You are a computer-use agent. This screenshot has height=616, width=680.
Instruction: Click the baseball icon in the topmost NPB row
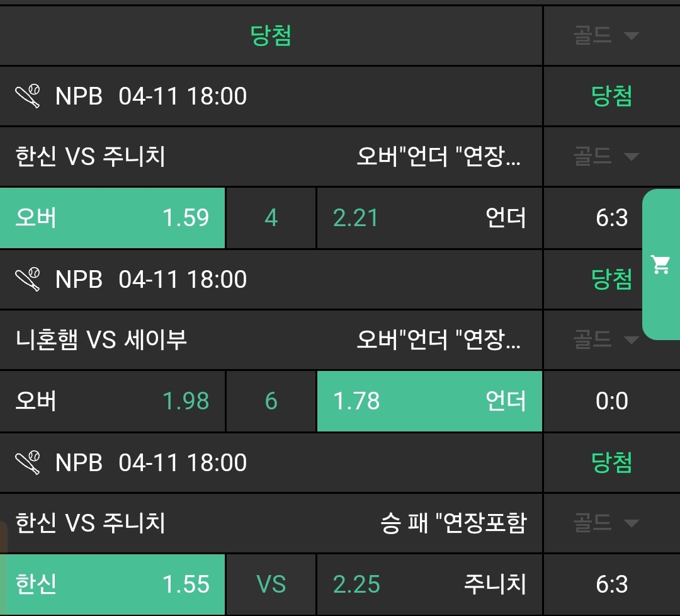coord(28,96)
